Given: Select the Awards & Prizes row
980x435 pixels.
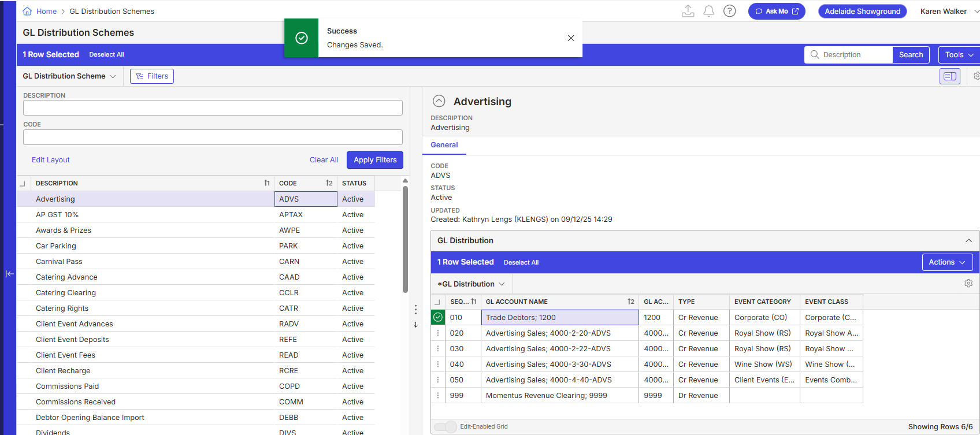Looking at the screenshot, I should tap(196, 230).
